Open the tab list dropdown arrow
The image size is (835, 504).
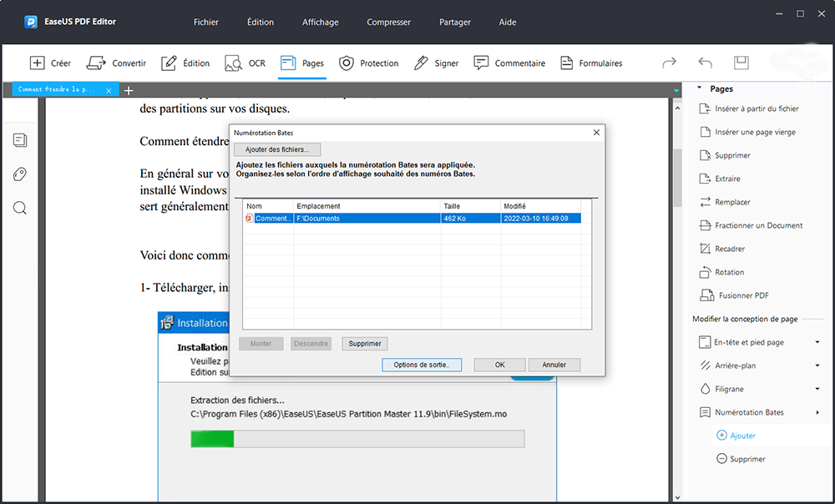tap(676, 90)
